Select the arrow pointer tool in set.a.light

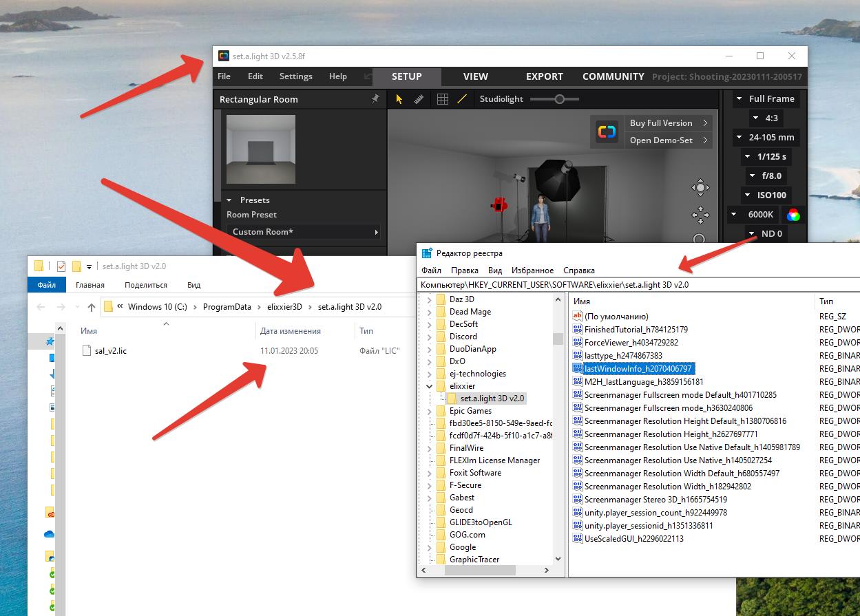pyautogui.click(x=399, y=99)
